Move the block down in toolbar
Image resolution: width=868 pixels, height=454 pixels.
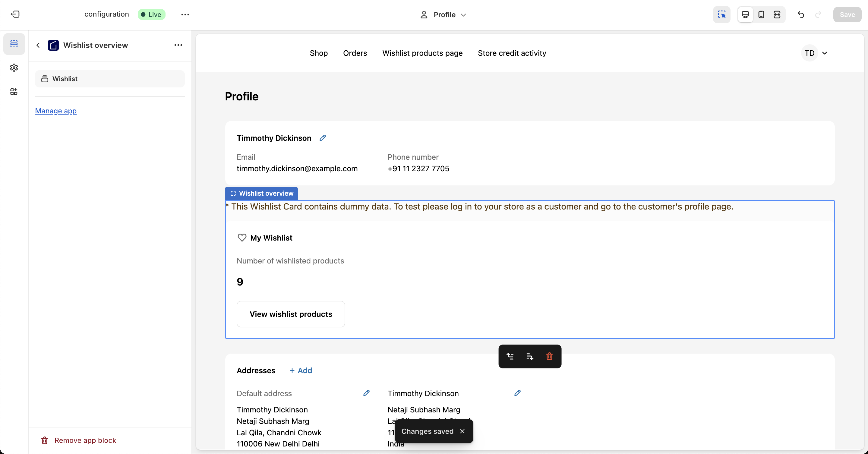[530, 356]
